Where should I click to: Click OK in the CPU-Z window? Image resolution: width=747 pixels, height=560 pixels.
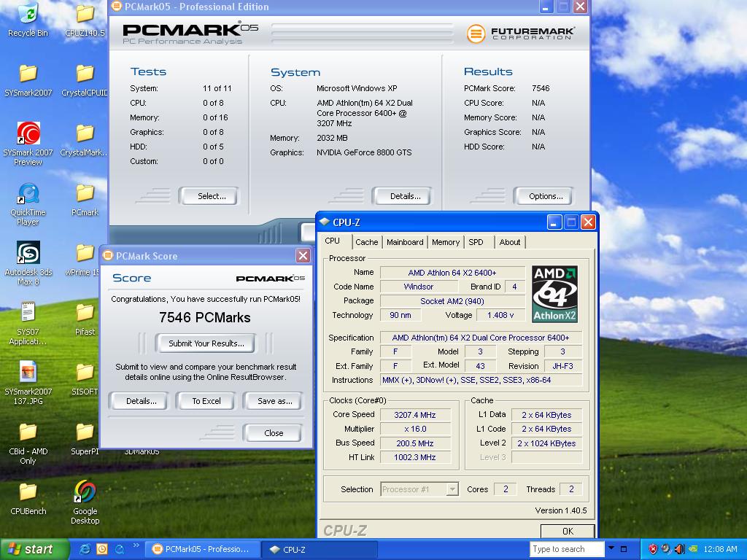(568, 531)
